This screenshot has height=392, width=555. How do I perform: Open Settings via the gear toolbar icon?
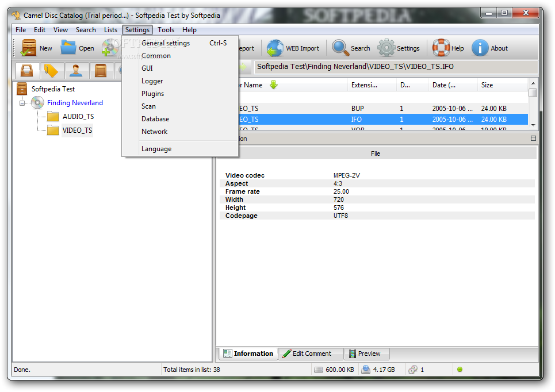point(386,48)
